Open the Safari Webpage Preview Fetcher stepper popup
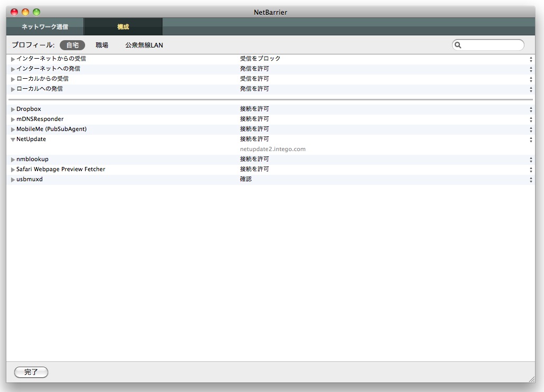The height and width of the screenshot is (392, 544). [531, 170]
